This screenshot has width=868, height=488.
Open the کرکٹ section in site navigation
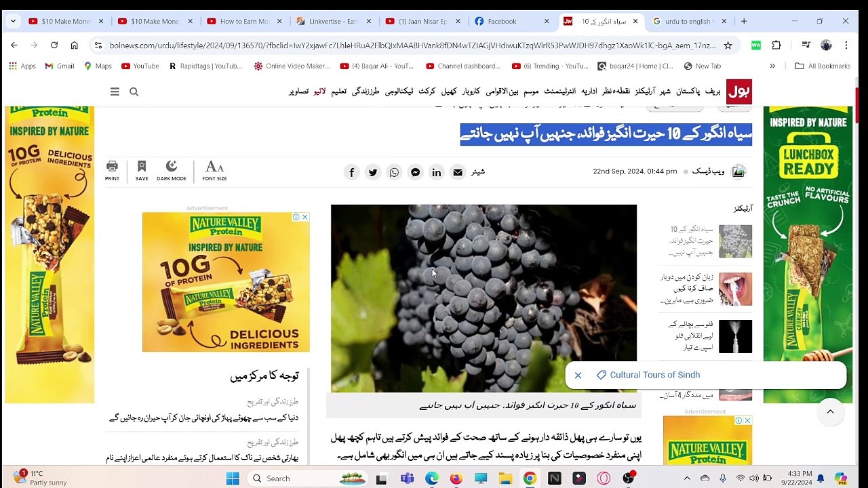(x=427, y=91)
